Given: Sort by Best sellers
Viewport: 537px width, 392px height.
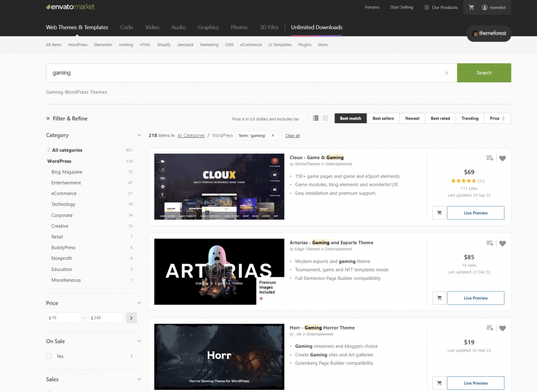Looking at the screenshot, I should (x=383, y=118).
